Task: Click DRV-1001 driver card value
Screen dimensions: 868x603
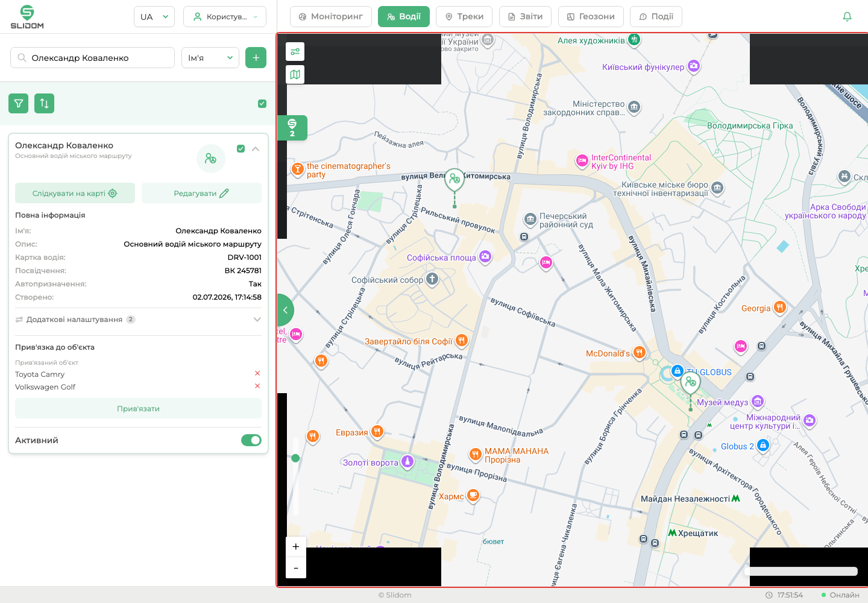Action: coord(245,257)
